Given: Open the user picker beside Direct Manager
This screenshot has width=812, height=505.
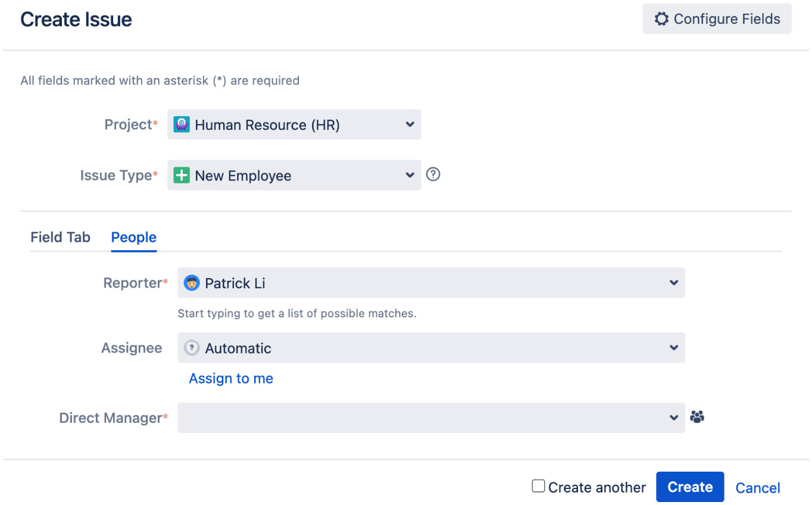Looking at the screenshot, I should coord(697,417).
